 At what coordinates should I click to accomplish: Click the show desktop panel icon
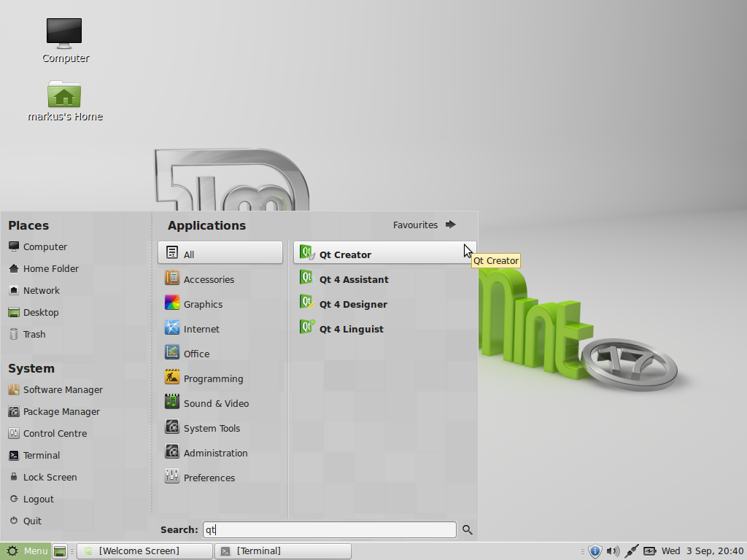tap(60, 551)
